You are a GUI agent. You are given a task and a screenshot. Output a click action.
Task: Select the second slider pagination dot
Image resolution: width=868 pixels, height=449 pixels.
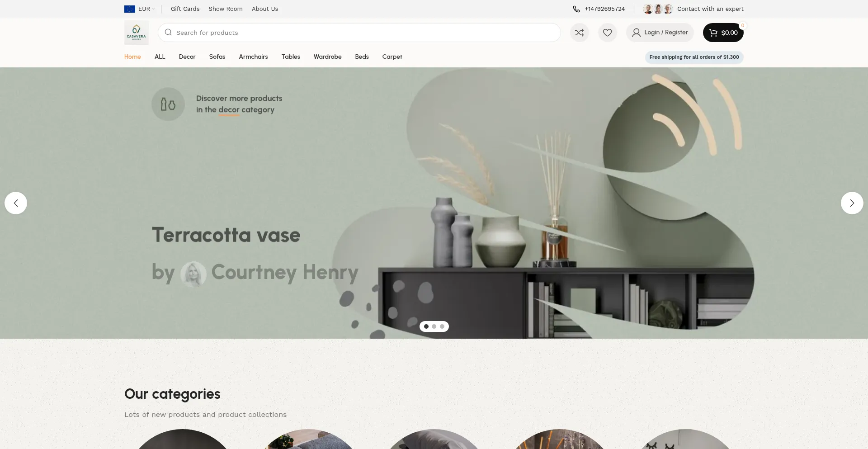pos(434,326)
